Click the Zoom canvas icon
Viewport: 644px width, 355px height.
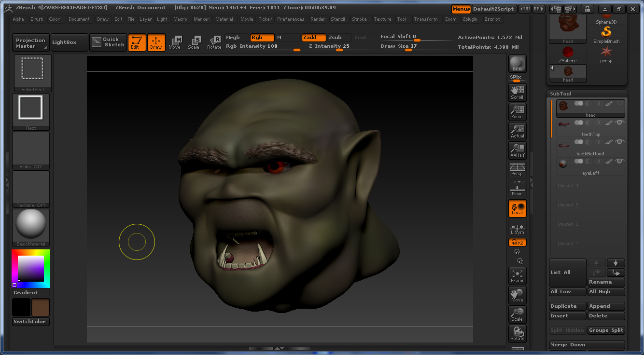[x=517, y=112]
